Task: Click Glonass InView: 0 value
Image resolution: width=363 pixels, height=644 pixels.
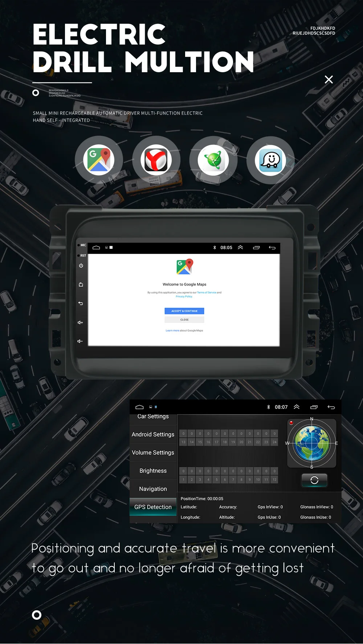Action: click(317, 507)
